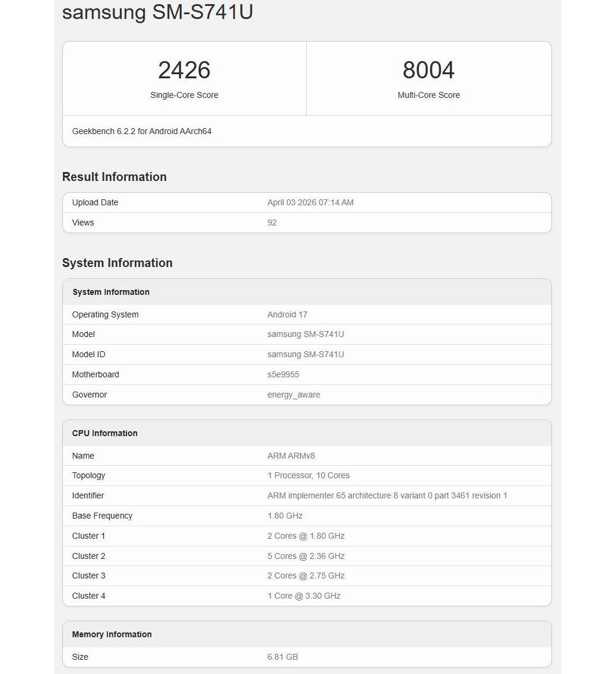
Task: Click the CPU Information table header
Action: [105, 433]
